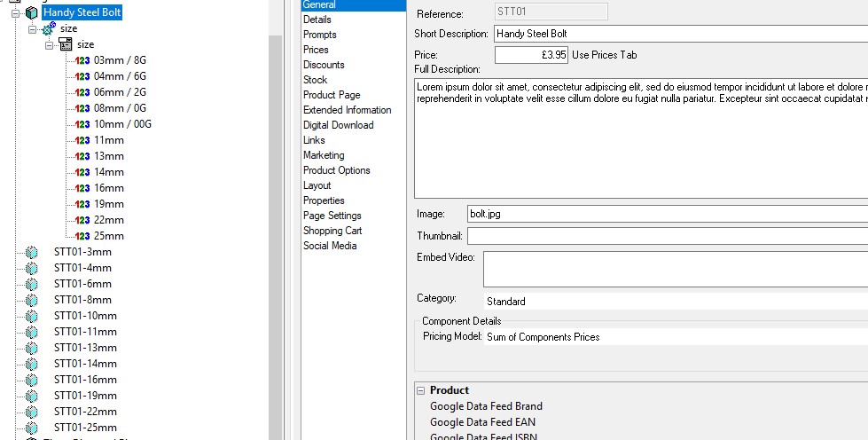
Task: Click the Handy Steel Bolt product box icon
Action: tap(32, 13)
